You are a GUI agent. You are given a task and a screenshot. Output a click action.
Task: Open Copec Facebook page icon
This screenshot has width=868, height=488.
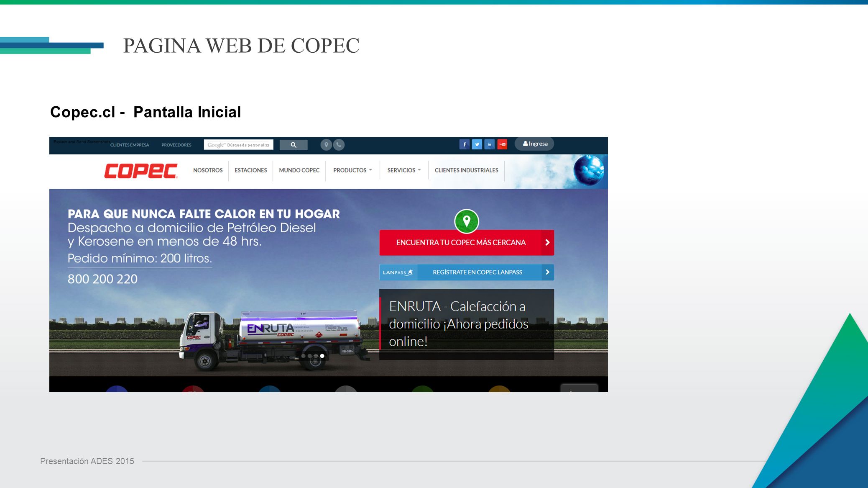pyautogui.click(x=465, y=144)
